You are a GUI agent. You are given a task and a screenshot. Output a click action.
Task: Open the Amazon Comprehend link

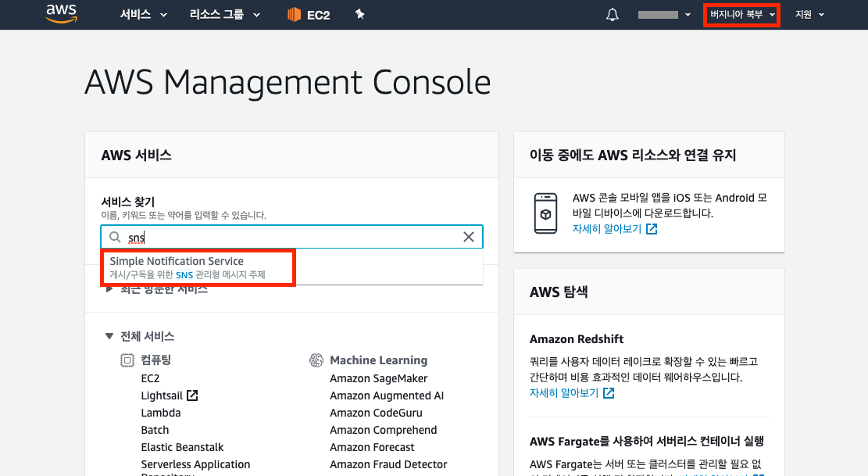(x=383, y=430)
